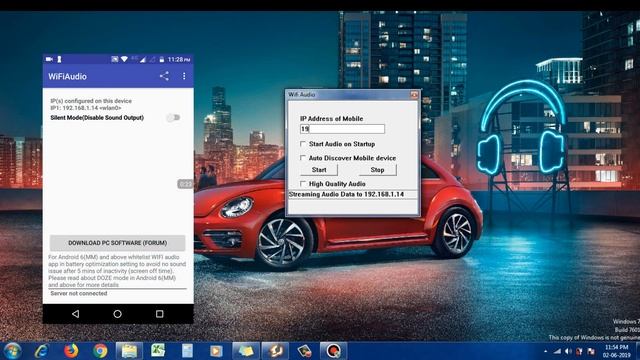Open Google Chrome from the taskbar
The image size is (640, 360).
[100, 351]
